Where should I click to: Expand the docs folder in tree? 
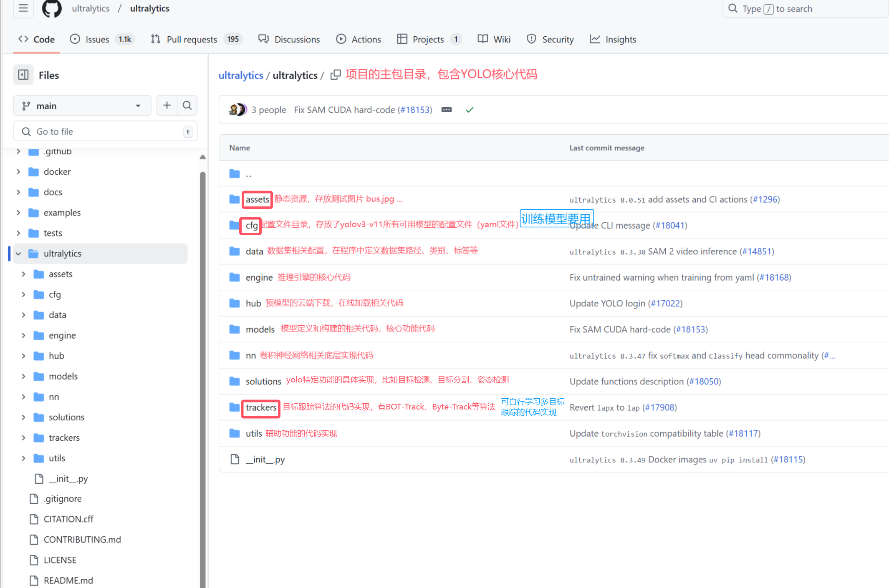[x=18, y=192]
